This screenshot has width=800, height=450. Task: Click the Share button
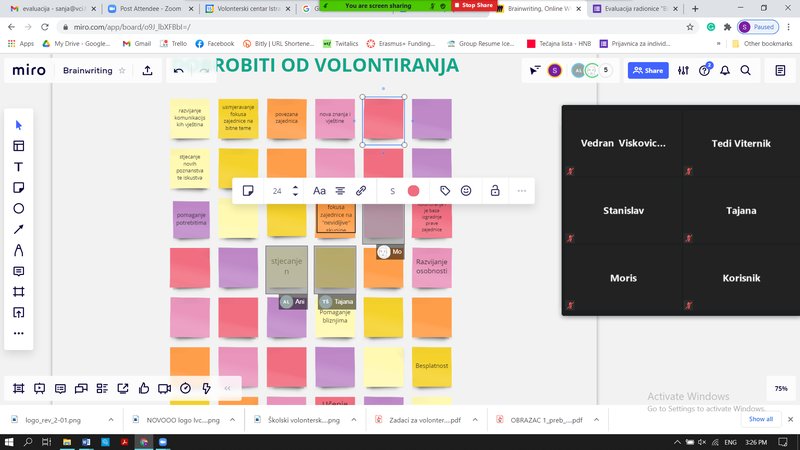pos(648,71)
